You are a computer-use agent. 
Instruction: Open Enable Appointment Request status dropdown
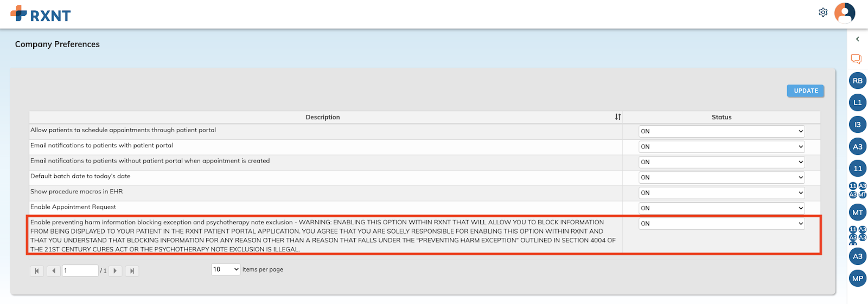pyautogui.click(x=722, y=208)
